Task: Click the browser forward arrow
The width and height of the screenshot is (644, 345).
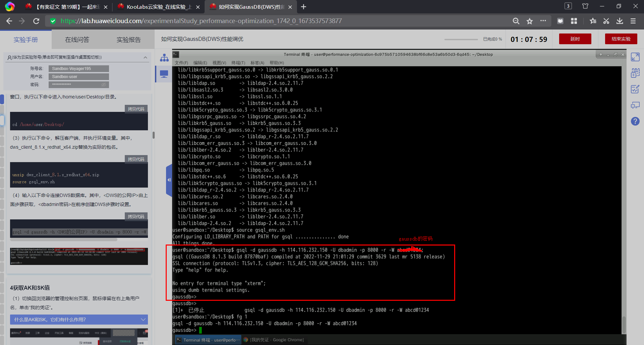Action: tap(22, 21)
